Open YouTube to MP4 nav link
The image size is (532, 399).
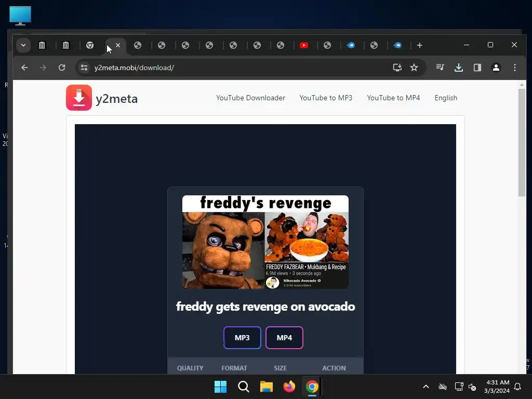(393, 98)
